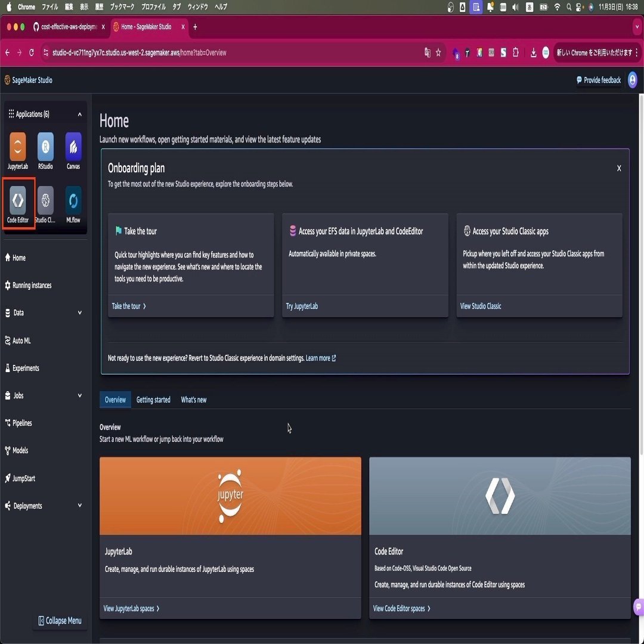The image size is (644, 644).
Task: Open the user profile avatar
Action: [633, 80]
